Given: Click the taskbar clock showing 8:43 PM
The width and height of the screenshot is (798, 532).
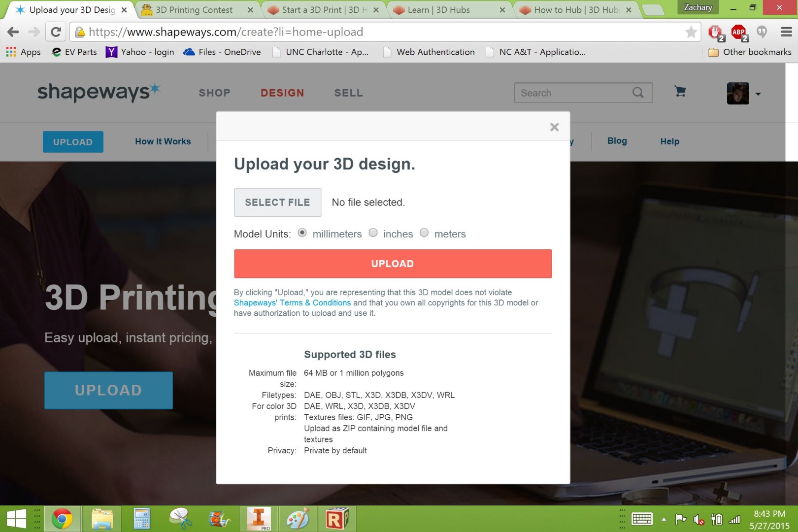Looking at the screenshot, I should tap(769, 520).
